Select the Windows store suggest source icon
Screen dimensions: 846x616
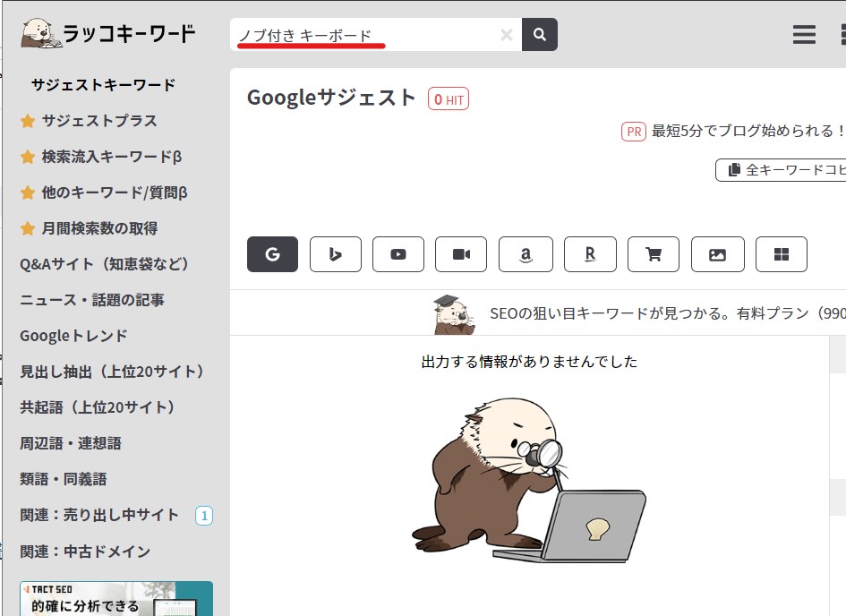(782, 254)
